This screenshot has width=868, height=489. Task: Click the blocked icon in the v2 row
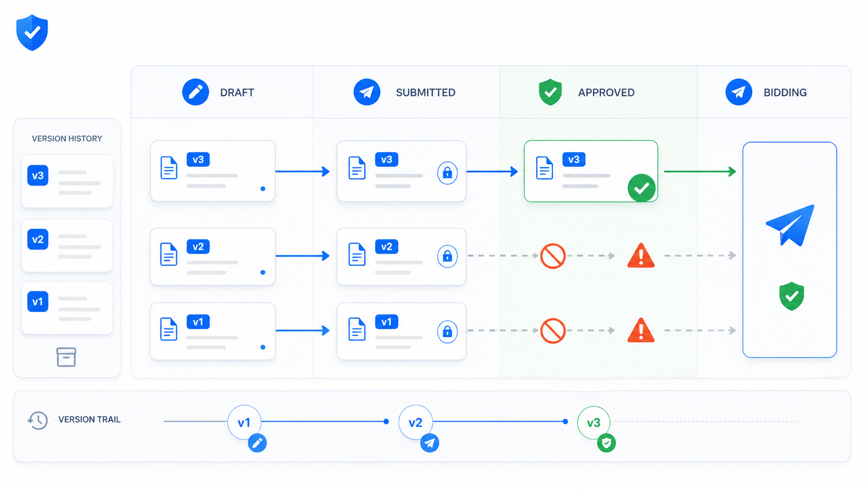tap(553, 256)
